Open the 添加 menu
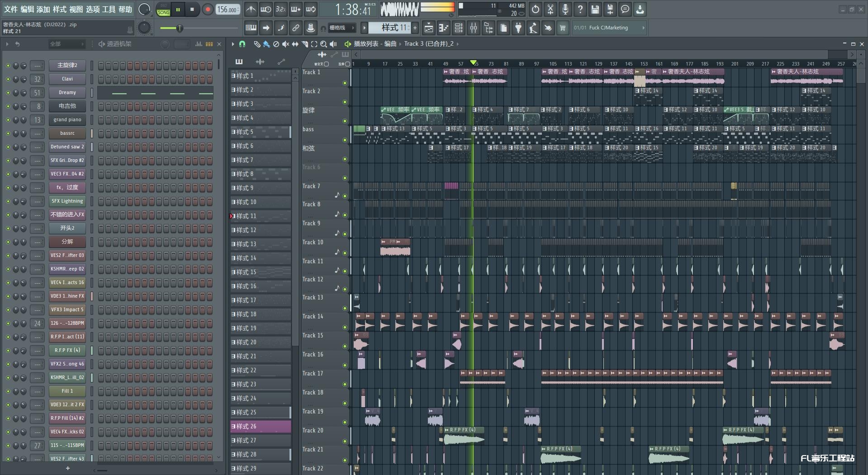This screenshot has width=868, height=475. pyautogui.click(x=43, y=9)
